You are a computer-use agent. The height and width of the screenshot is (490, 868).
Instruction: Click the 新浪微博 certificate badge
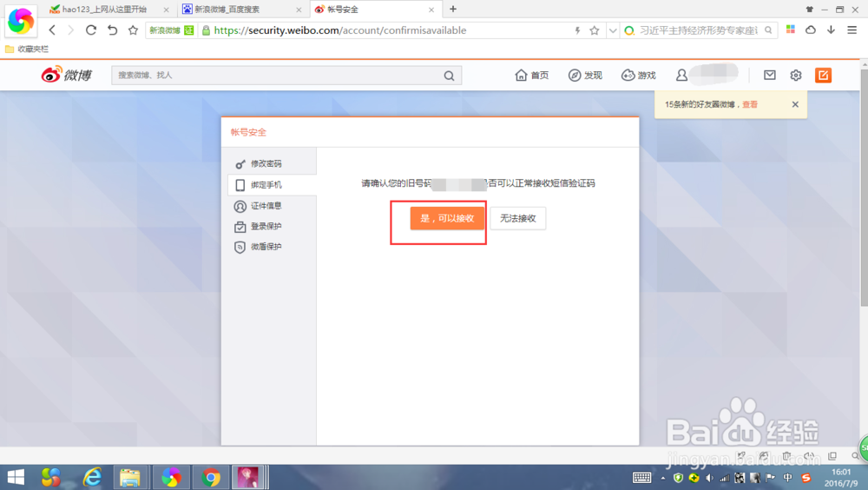tap(172, 30)
